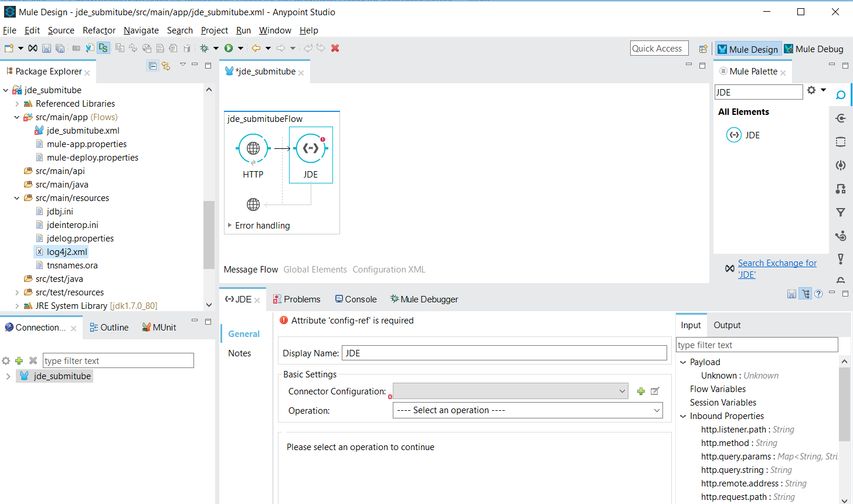Switch to Output metadata tab
Screen dimensions: 853x504
727,325
